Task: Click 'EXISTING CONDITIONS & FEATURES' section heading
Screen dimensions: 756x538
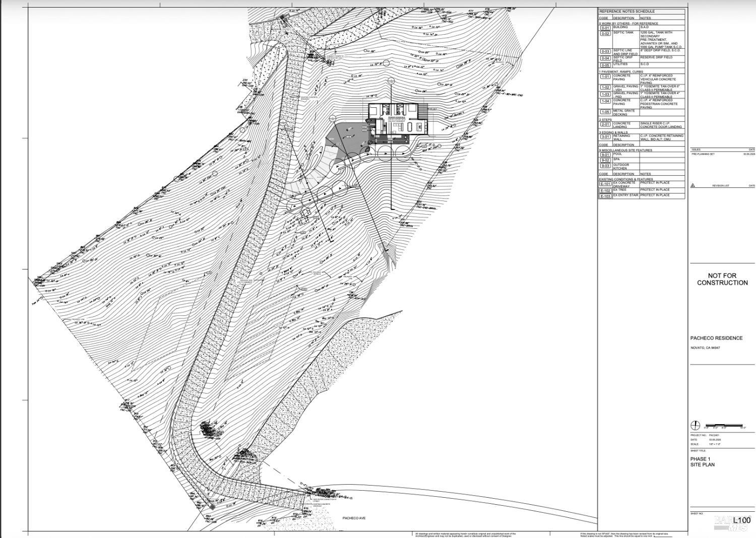Action: point(626,179)
